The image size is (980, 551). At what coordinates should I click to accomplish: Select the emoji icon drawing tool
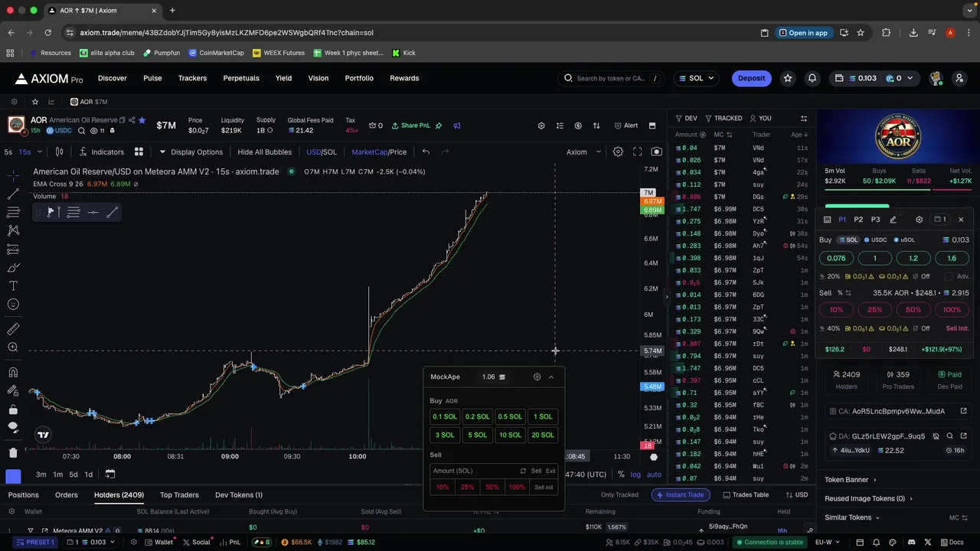[13, 305]
